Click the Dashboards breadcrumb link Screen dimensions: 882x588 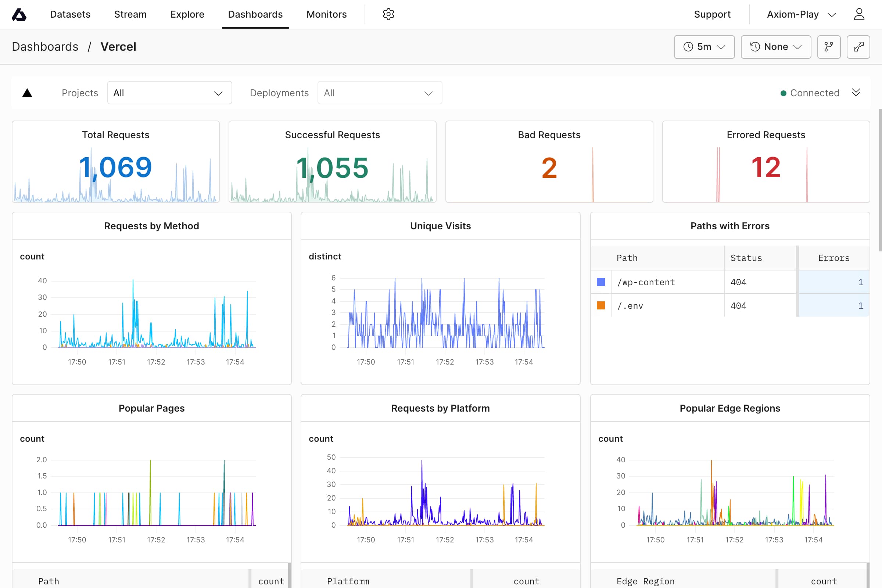coord(45,47)
